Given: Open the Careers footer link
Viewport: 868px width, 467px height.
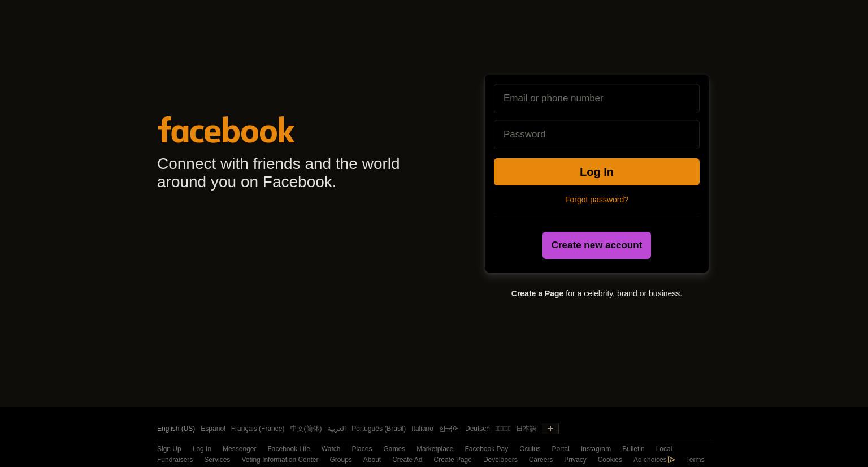Looking at the screenshot, I should pyautogui.click(x=540, y=460).
